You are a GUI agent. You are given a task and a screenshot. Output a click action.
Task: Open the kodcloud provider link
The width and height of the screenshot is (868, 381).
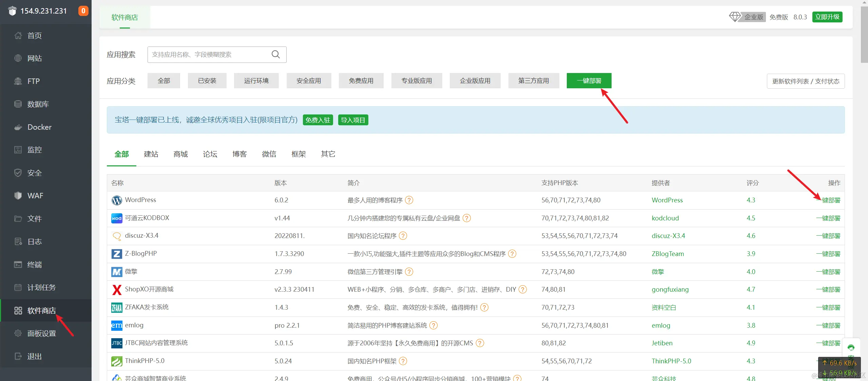click(x=665, y=218)
